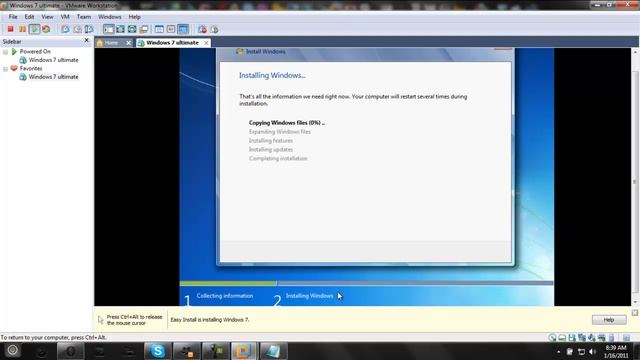This screenshot has height=360, width=640.
Task: Click the green installation progress bar
Action: 228,283
